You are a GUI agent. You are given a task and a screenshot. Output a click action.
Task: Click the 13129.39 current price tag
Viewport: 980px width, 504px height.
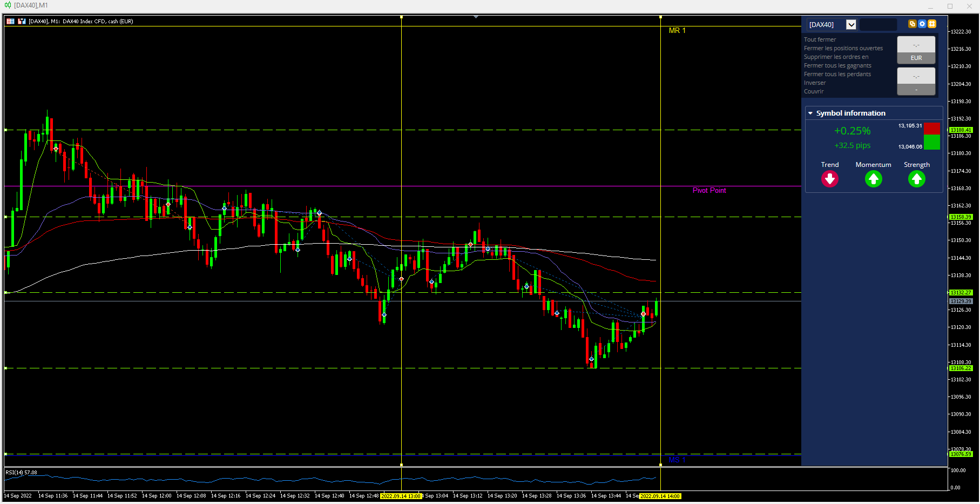pyautogui.click(x=961, y=301)
